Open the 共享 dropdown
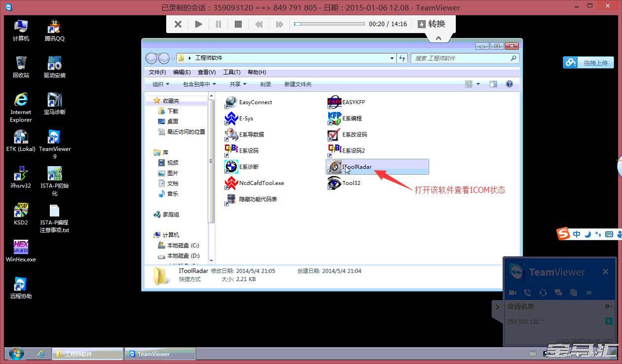Image resolution: width=622 pixels, height=364 pixels. [x=238, y=84]
